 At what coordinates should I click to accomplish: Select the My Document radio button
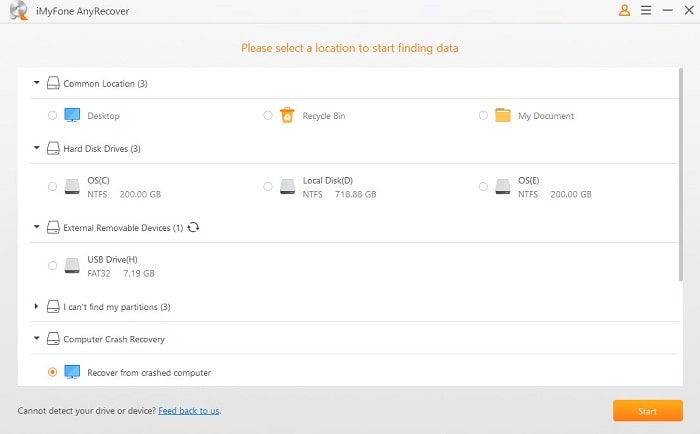(x=483, y=115)
